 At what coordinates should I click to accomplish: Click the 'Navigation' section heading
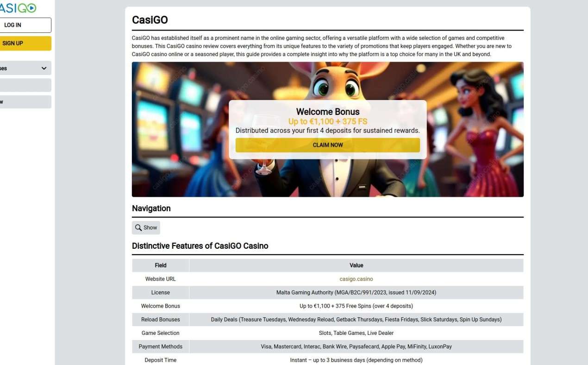click(x=151, y=208)
